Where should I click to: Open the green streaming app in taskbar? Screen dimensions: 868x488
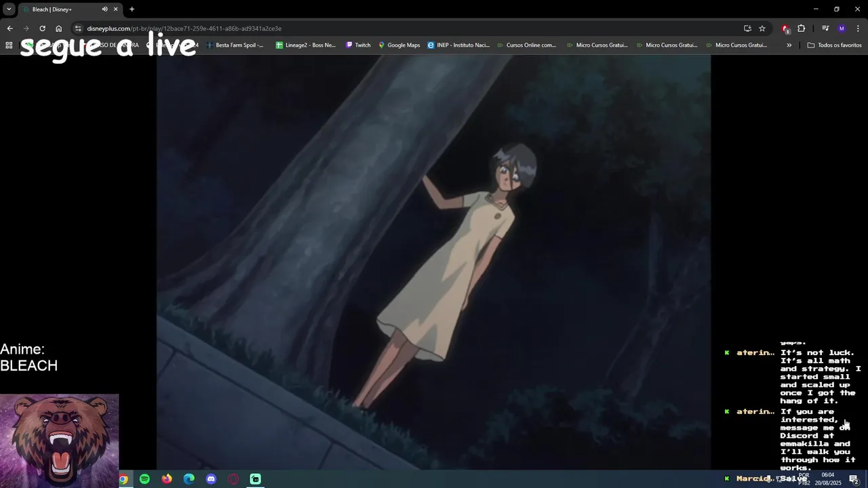pyautogui.click(x=255, y=479)
